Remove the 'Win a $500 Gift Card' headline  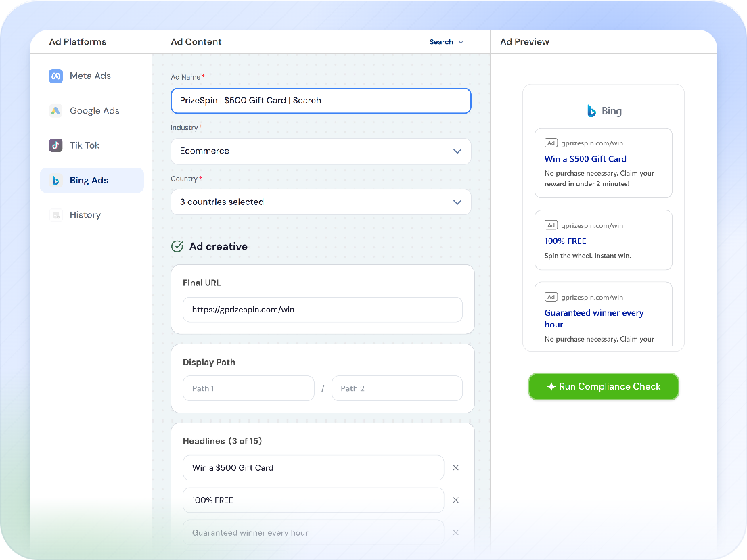tap(456, 467)
